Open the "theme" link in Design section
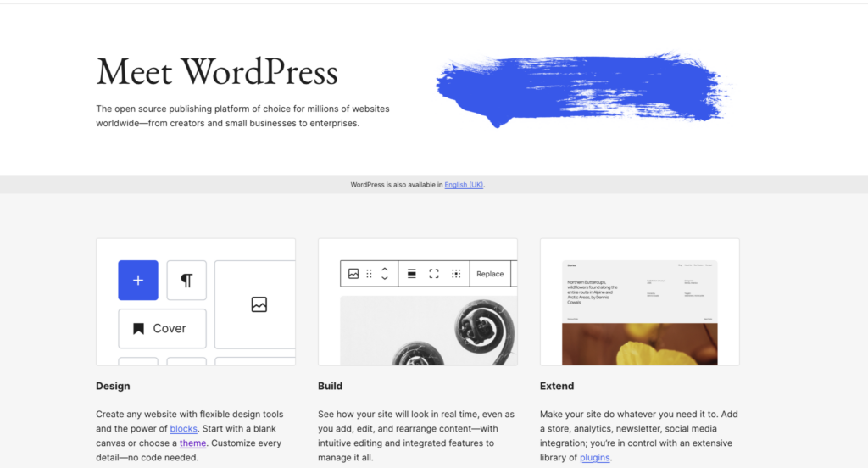Viewport: 868px width, 468px height. pos(192,443)
